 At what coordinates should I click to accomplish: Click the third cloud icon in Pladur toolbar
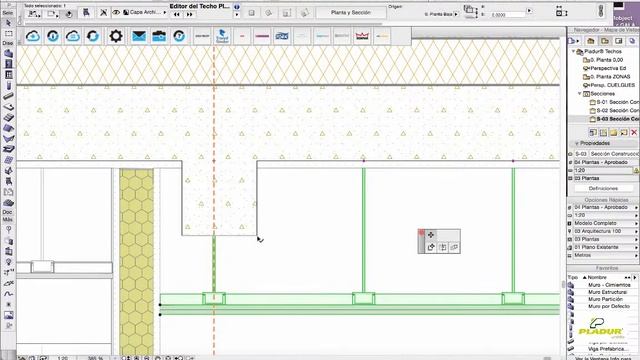click(x=73, y=36)
